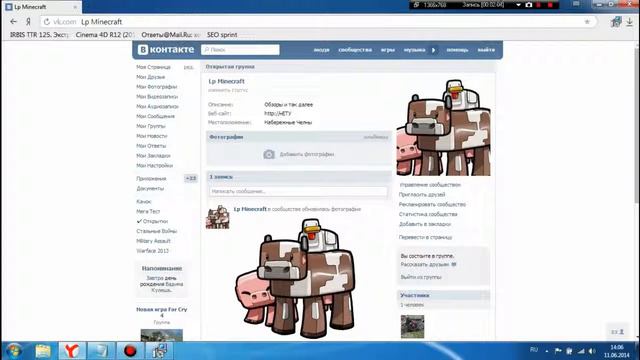Image resolution: width=640 pixels, height=360 pixels.
Task: Click the Yandex 'Я' button beside the back arrow
Action: pos(29,22)
